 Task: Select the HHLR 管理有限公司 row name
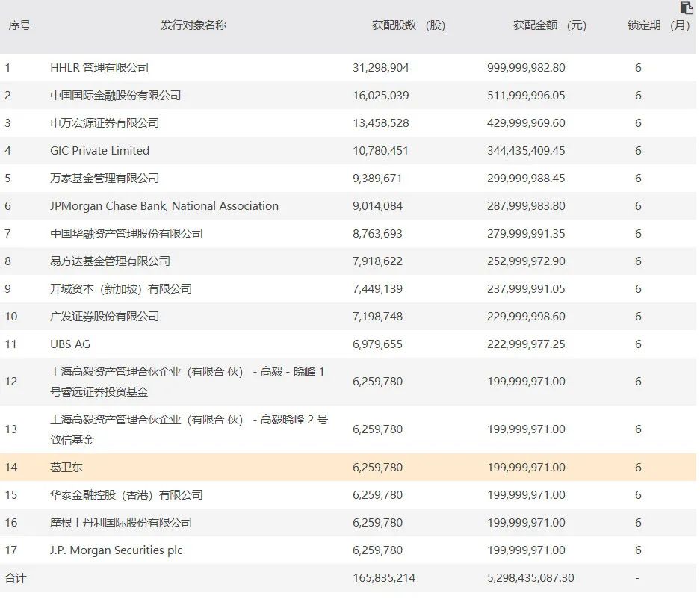[x=99, y=68]
